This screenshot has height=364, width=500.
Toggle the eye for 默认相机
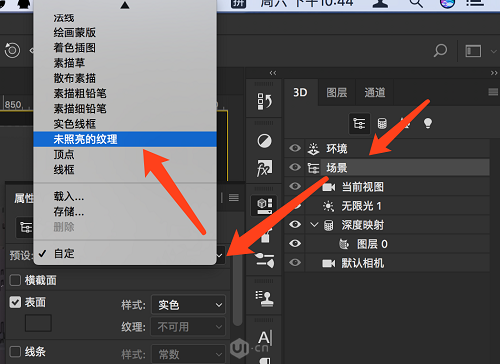[x=295, y=263]
